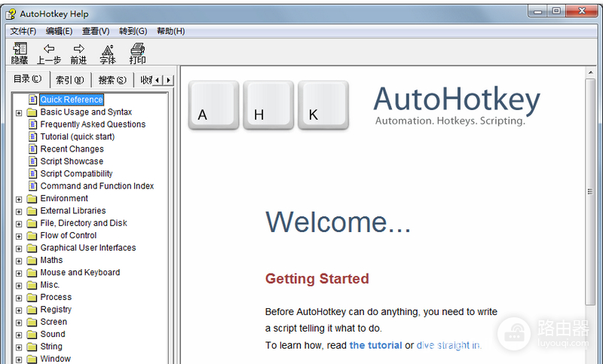Click the Sound folder icon

(32, 335)
